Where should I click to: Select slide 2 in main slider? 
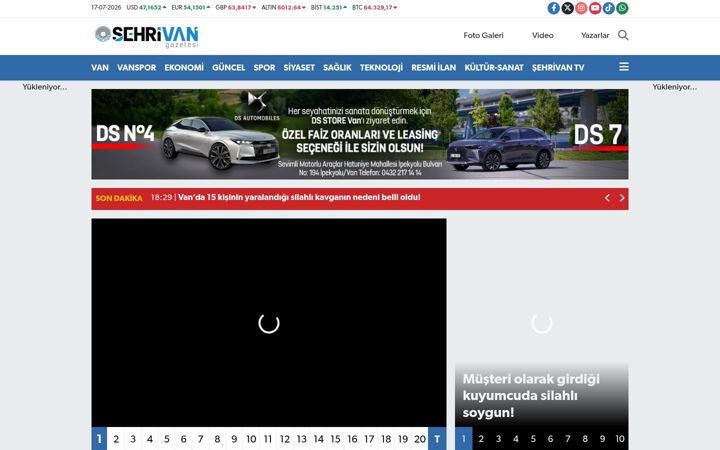(x=116, y=439)
